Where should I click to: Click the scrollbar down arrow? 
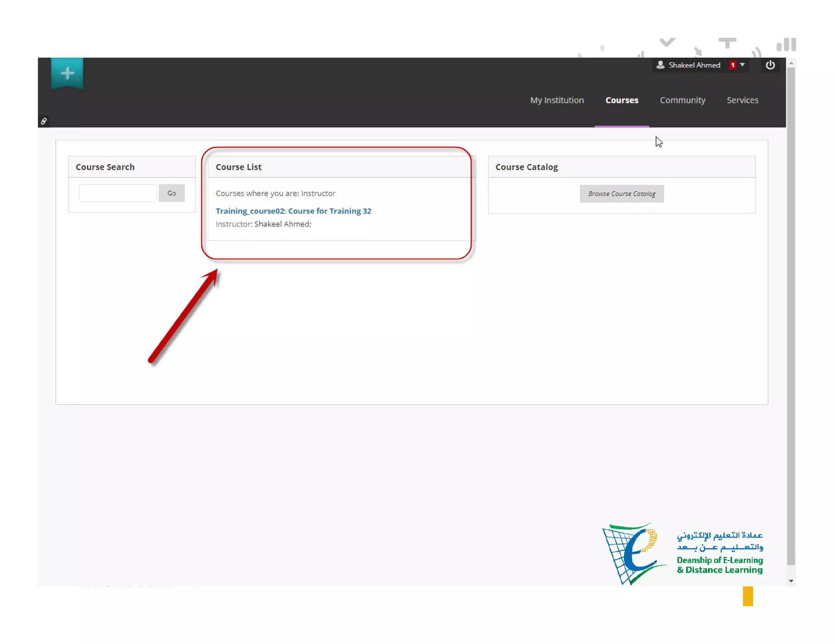pos(791,581)
